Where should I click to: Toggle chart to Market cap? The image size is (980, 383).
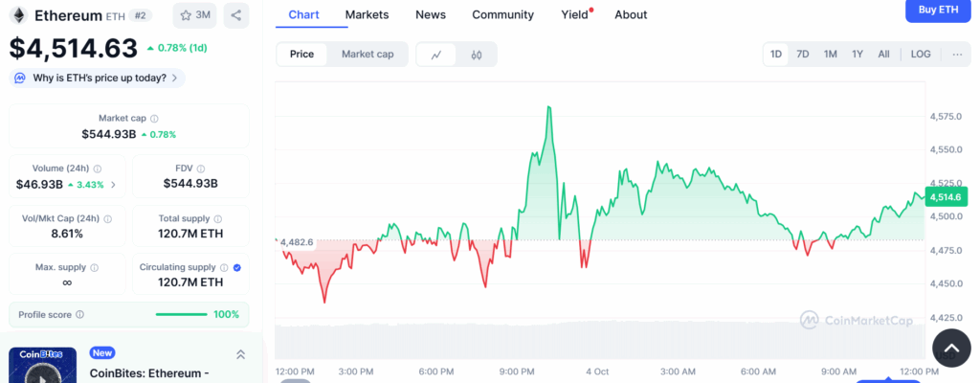(x=367, y=55)
